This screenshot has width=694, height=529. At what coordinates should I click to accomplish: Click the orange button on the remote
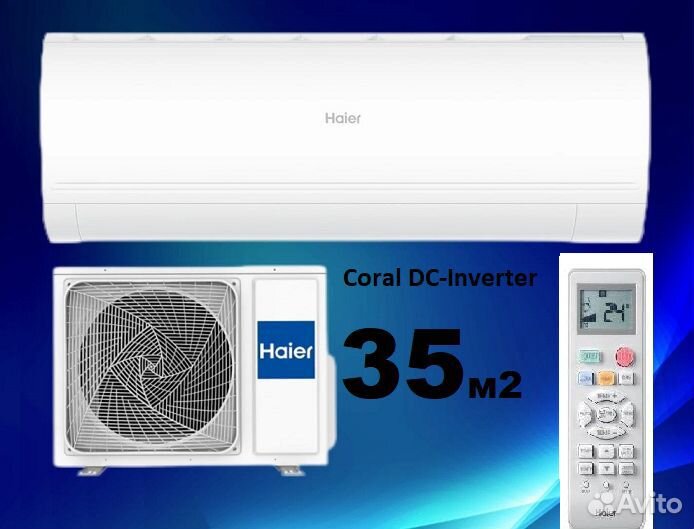606,378
